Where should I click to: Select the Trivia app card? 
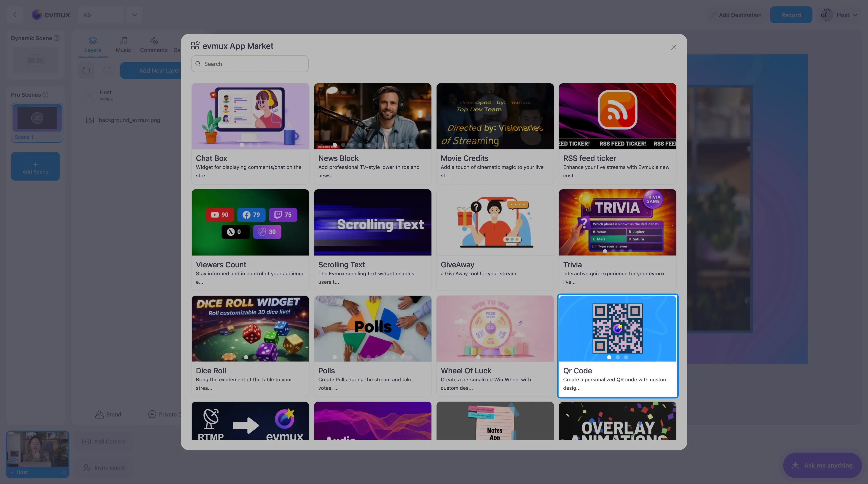pyautogui.click(x=617, y=240)
